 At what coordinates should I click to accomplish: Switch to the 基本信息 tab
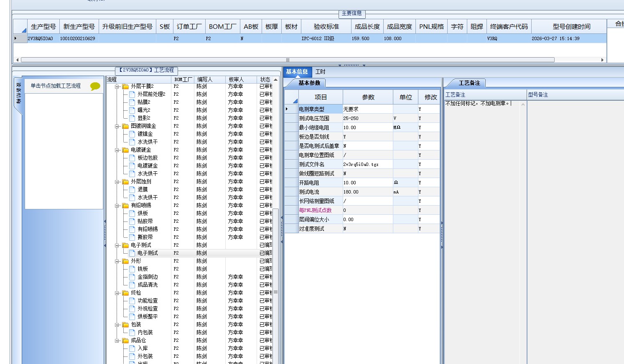click(x=297, y=72)
